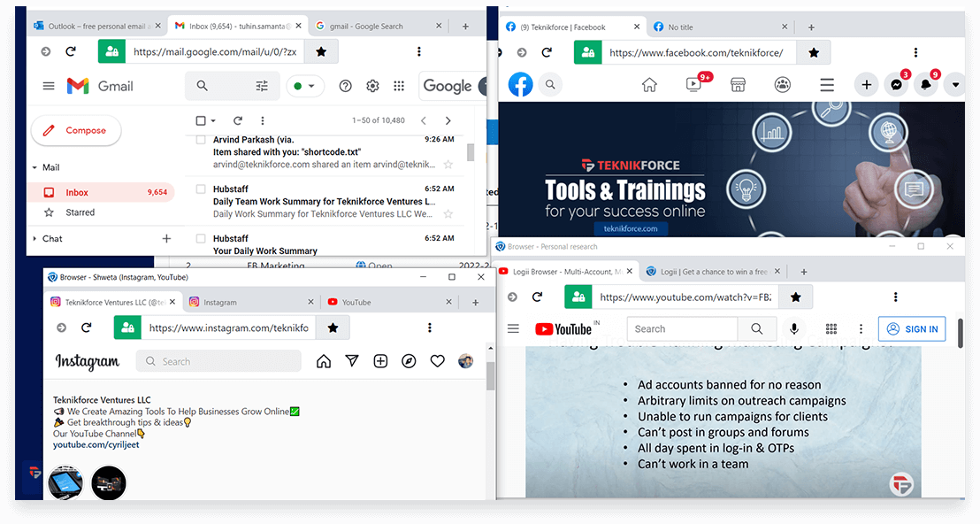Viewport: 980px width, 524px height.
Task: Tick checkbox for Your Daily Work Summary email
Action: point(201,238)
